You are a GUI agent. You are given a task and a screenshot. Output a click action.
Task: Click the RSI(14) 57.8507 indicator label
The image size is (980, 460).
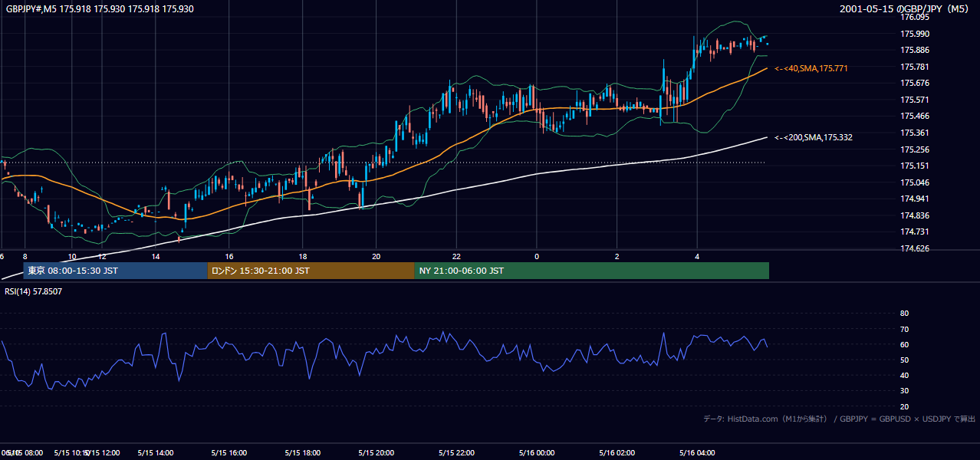34,291
